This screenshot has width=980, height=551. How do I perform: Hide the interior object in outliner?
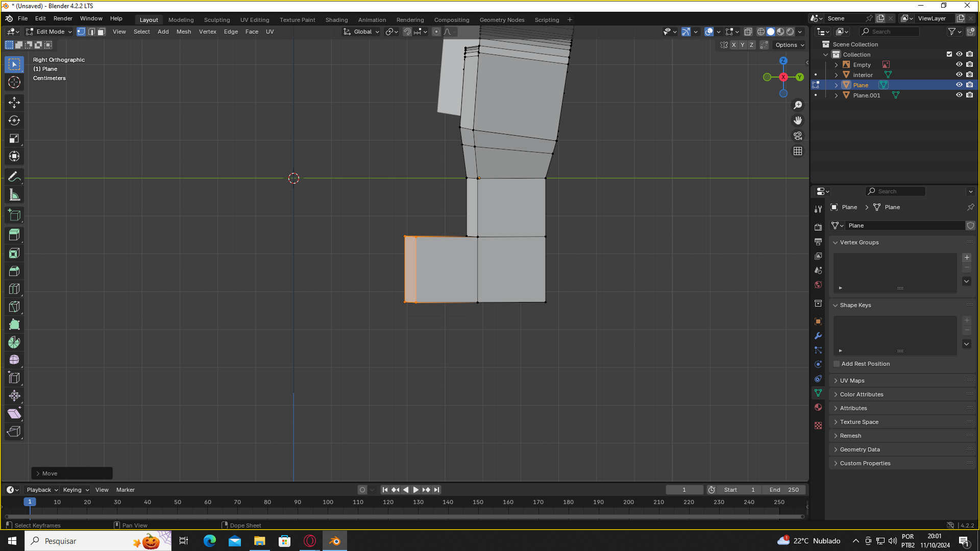pos(959,75)
